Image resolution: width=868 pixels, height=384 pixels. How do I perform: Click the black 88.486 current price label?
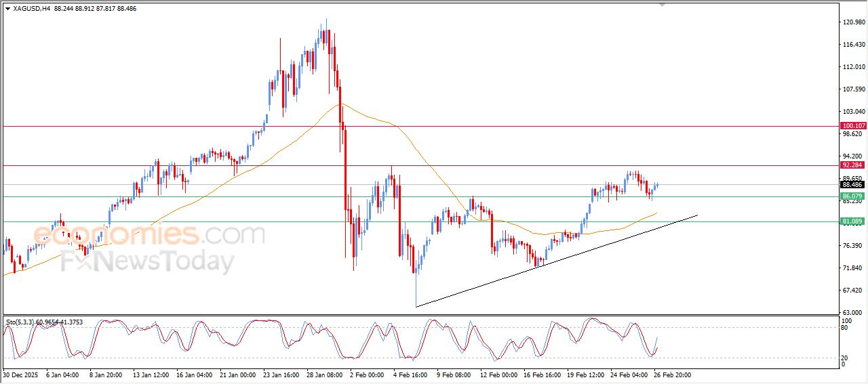(x=852, y=184)
